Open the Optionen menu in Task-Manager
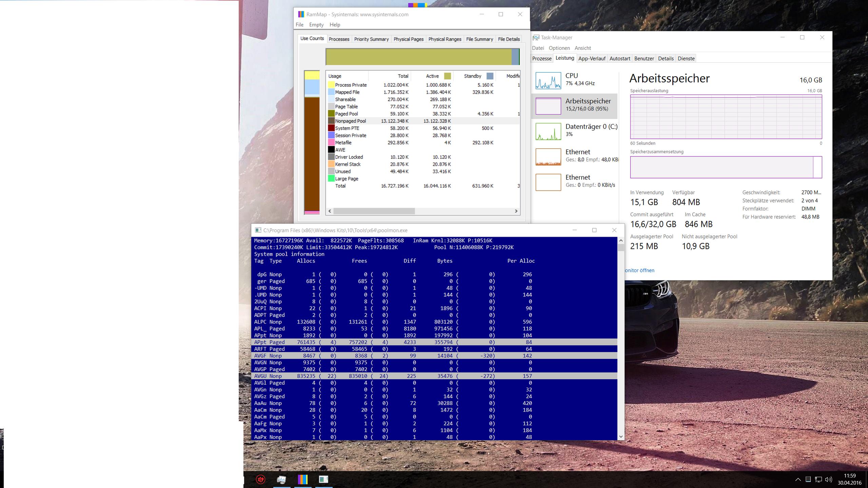 [x=559, y=48]
